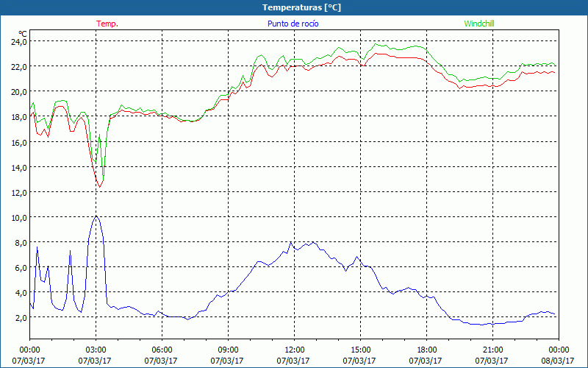The width and height of the screenshot is (588, 368).
Task: Click the 09:00 time axis label
Action: point(228,350)
